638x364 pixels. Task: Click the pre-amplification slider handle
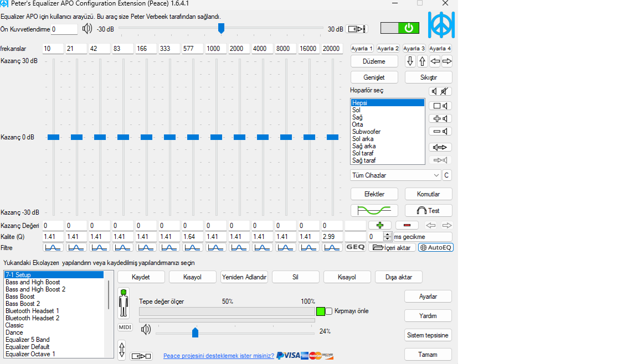tap(221, 28)
